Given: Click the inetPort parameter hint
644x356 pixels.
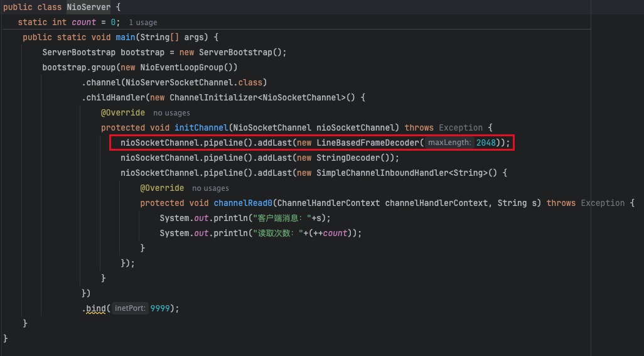Looking at the screenshot, I should coord(129,308).
